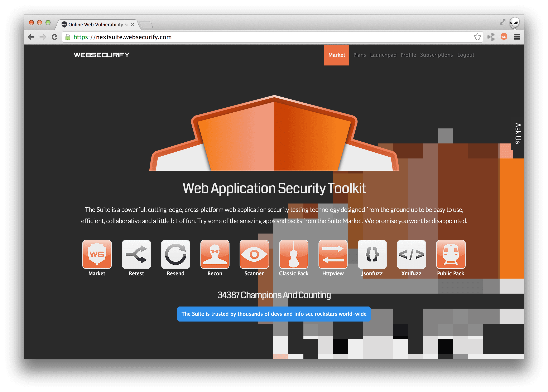Click the browser forward arrow
The image size is (548, 392).
(x=43, y=37)
